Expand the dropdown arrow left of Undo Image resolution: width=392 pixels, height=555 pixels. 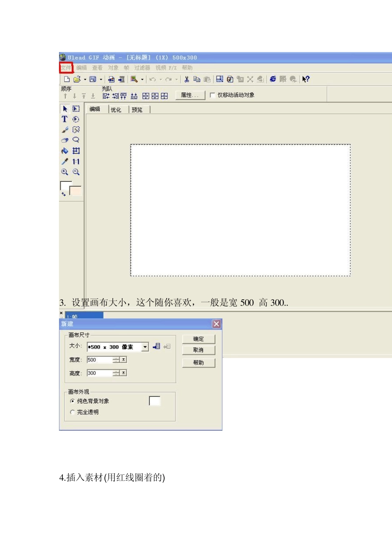coord(142,79)
